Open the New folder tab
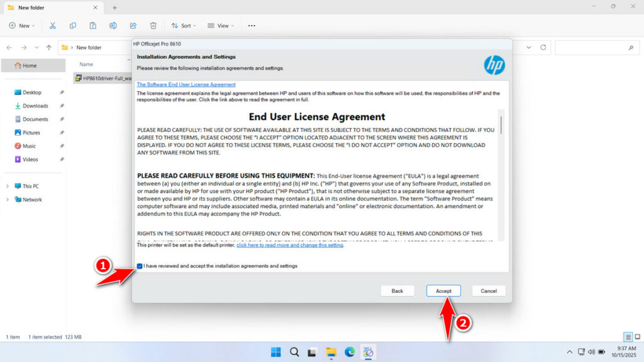This screenshot has height=362, width=644. [x=53, y=8]
